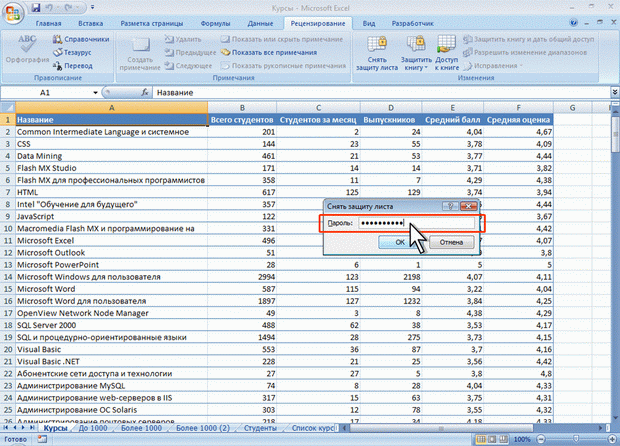620x446 pixels.
Task: Open the Формулы tab
Action: pos(215,23)
